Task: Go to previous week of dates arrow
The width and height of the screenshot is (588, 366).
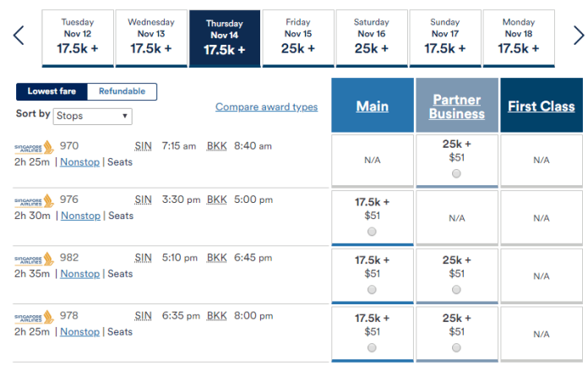Action: (x=19, y=36)
